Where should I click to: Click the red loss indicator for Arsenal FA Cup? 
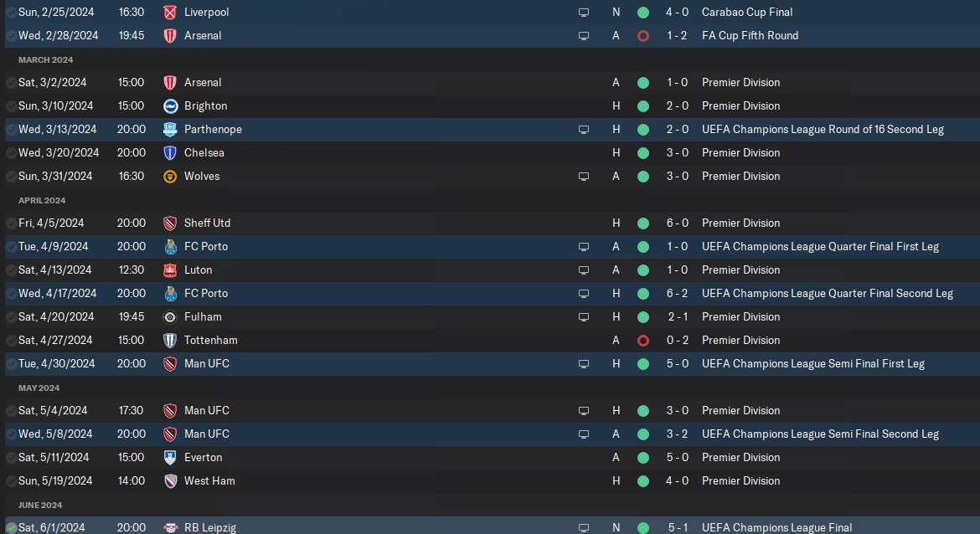[642, 36]
